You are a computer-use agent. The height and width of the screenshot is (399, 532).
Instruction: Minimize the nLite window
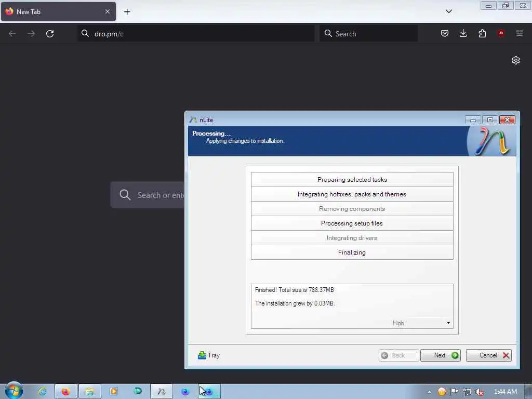point(473,120)
